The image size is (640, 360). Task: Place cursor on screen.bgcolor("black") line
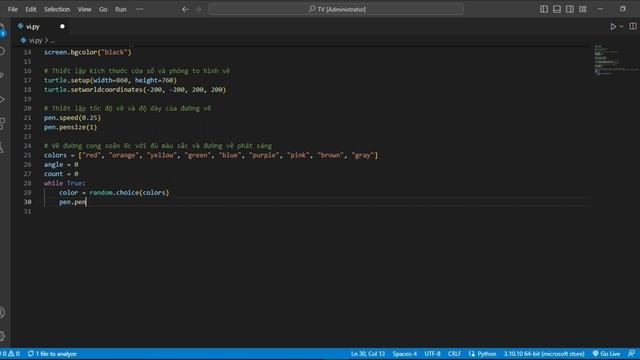click(x=88, y=52)
